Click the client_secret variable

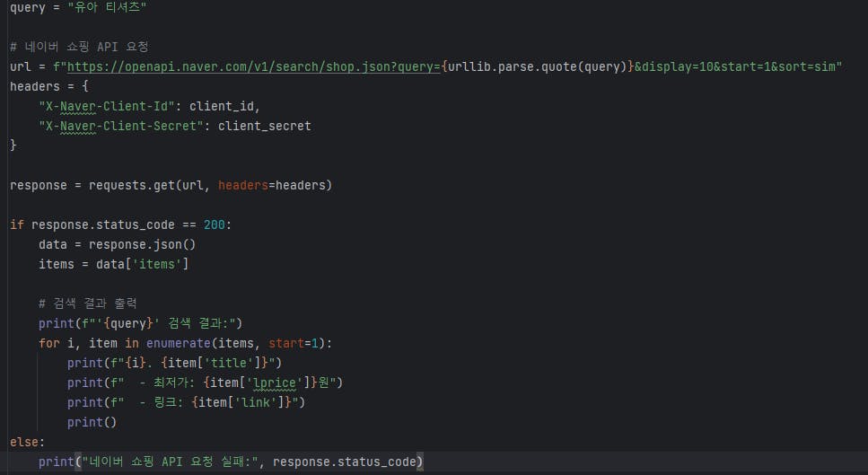coord(264,126)
